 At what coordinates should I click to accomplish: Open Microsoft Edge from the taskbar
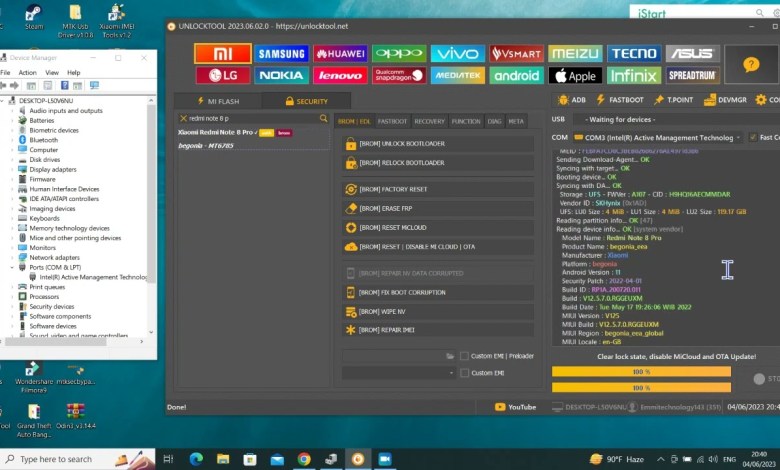pyautogui.click(x=196, y=459)
